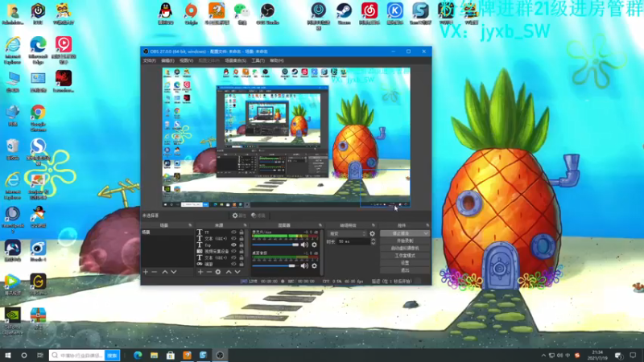Pop out the 场景 dock panel

click(x=190, y=225)
